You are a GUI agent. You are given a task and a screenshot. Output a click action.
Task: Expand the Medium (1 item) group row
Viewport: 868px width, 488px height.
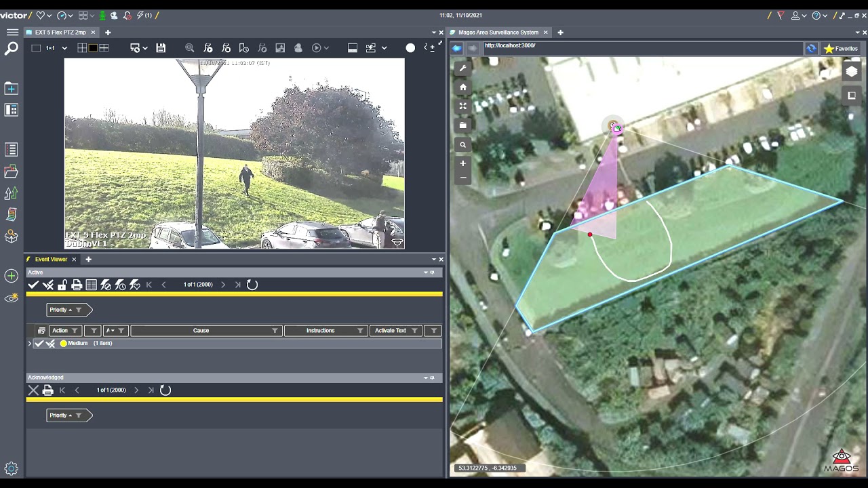[29, 344]
